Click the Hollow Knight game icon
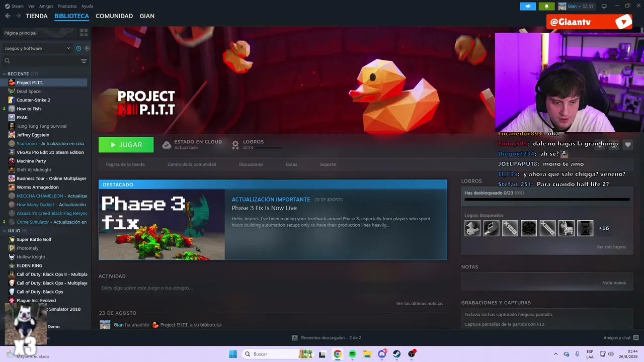 12,257
